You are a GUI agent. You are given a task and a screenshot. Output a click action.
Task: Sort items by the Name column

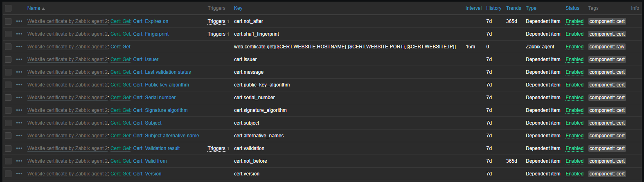tap(34, 8)
